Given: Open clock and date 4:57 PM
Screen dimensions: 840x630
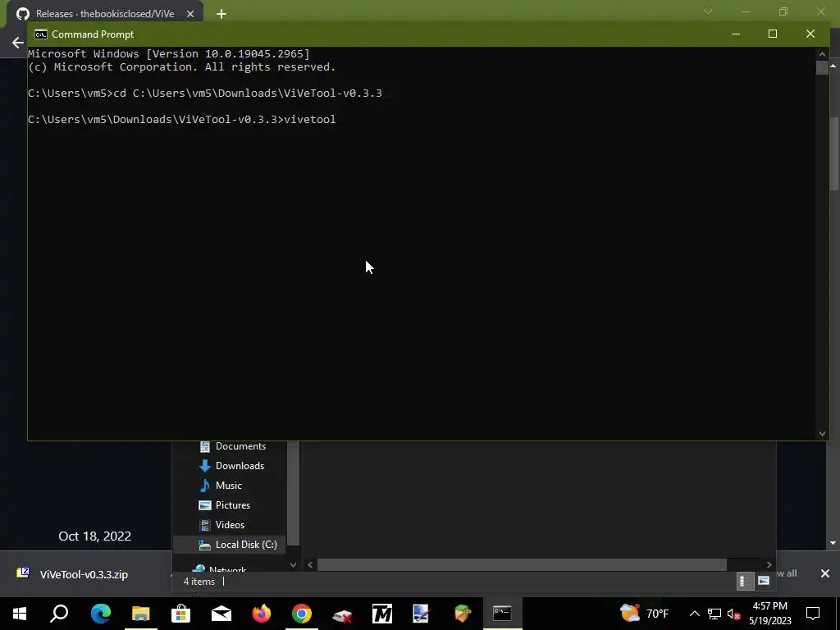Looking at the screenshot, I should pos(769,614).
